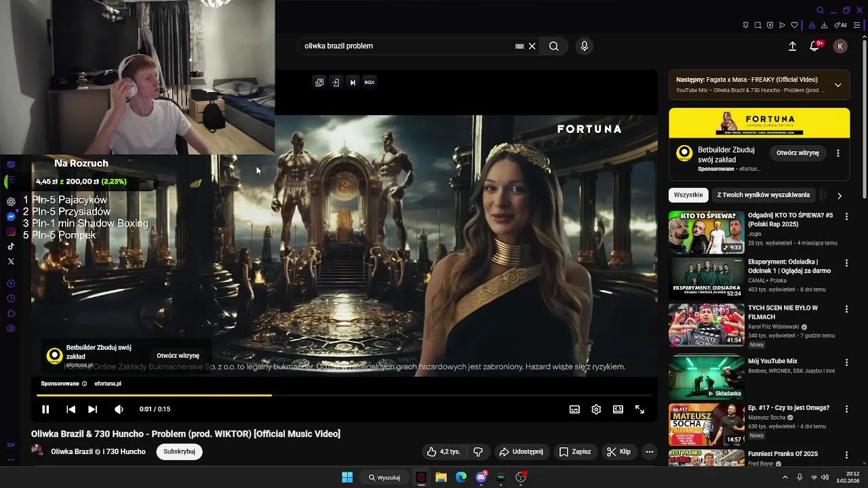Viewport: 868px width, 488px height.
Task: Click the heart bookmark icon in toolbar
Action: [x=794, y=25]
